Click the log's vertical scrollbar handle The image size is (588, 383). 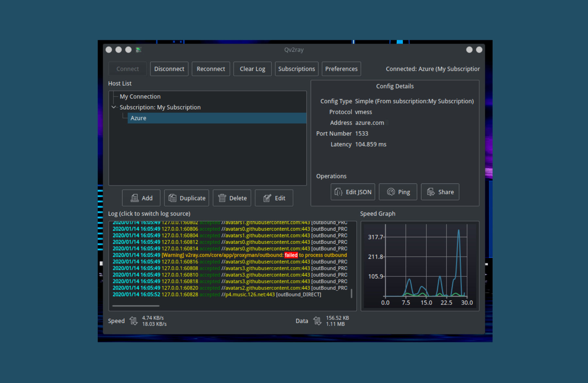[351, 293]
